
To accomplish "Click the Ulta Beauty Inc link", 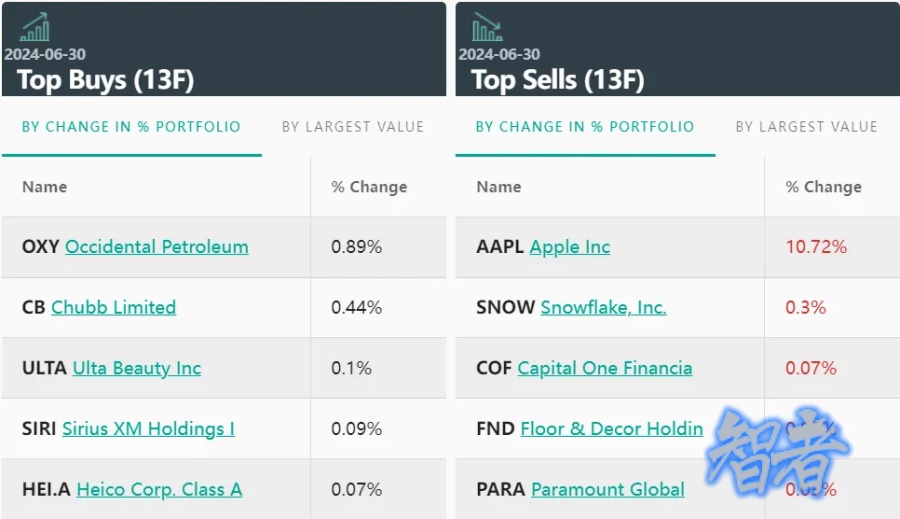I will (137, 368).
